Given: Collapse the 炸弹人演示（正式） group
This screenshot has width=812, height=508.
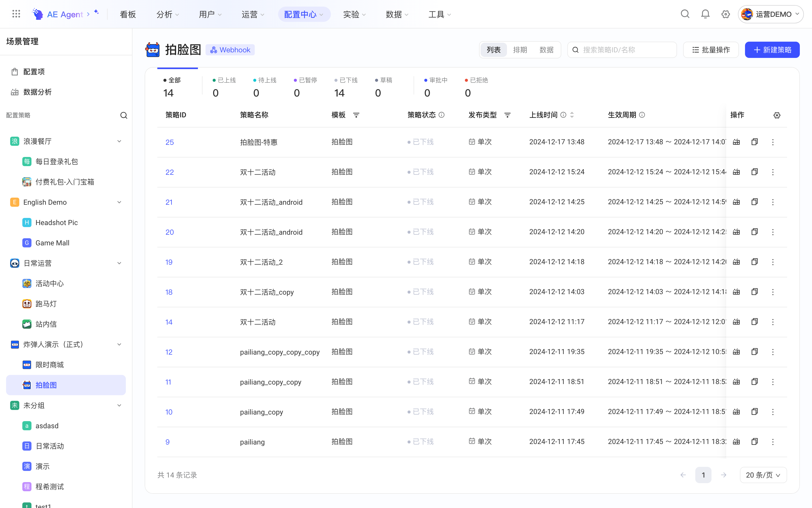Looking at the screenshot, I should 119,344.
